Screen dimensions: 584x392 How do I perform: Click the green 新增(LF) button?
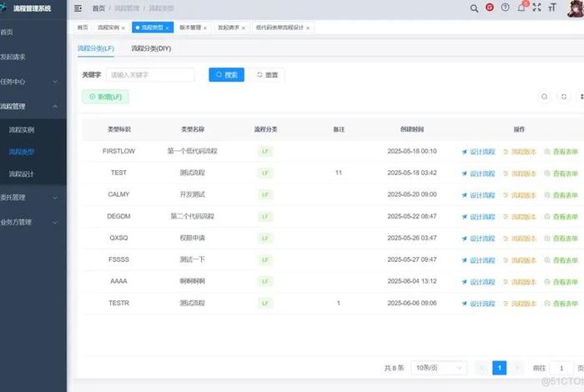[105, 97]
